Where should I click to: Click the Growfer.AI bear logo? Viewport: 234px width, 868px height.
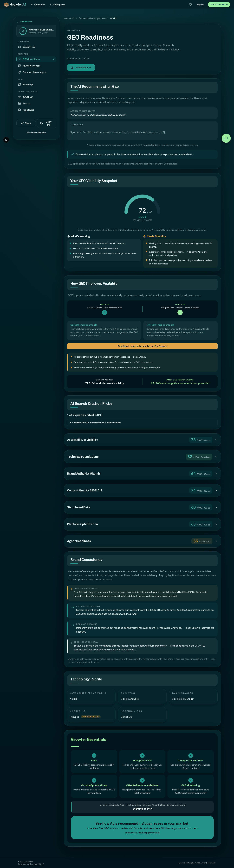pyautogui.click(x=6, y=5)
